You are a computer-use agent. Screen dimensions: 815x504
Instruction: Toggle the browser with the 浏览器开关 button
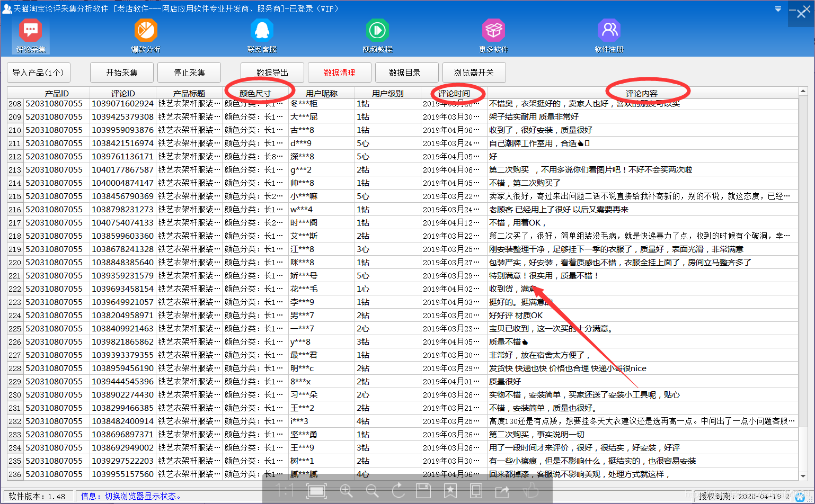point(474,73)
